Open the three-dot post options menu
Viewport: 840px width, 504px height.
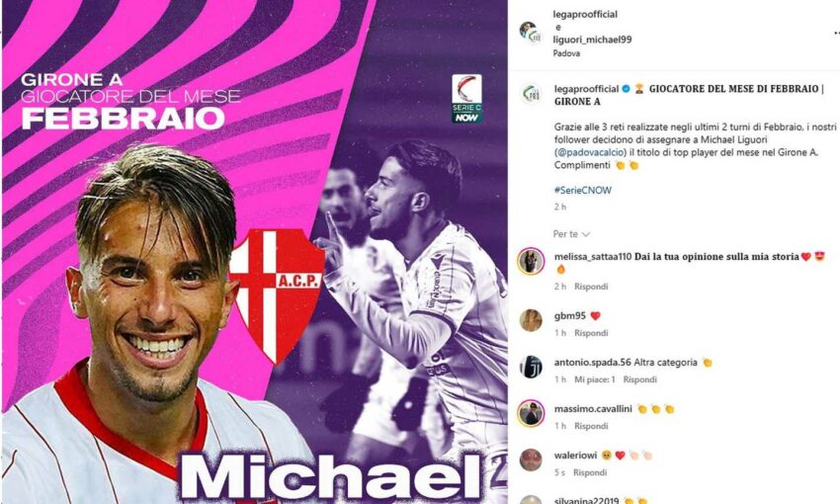point(836,33)
